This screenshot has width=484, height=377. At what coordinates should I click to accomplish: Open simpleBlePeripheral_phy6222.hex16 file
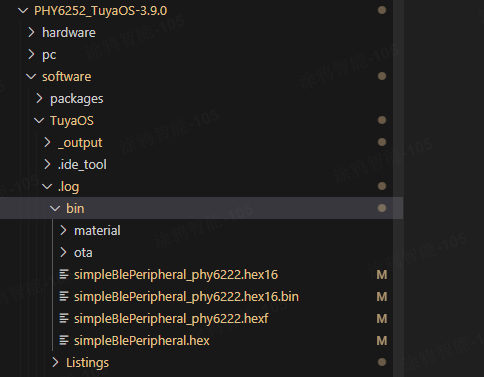(176, 275)
